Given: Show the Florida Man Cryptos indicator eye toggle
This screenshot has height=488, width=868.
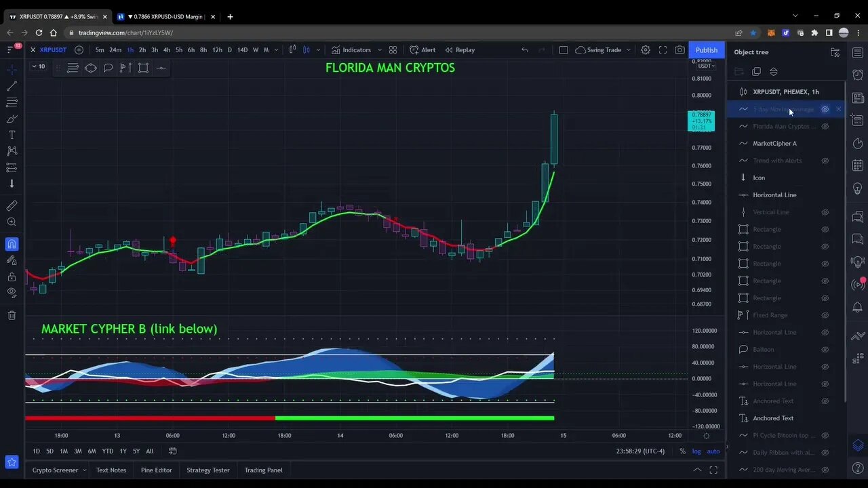Looking at the screenshot, I should click(x=825, y=126).
